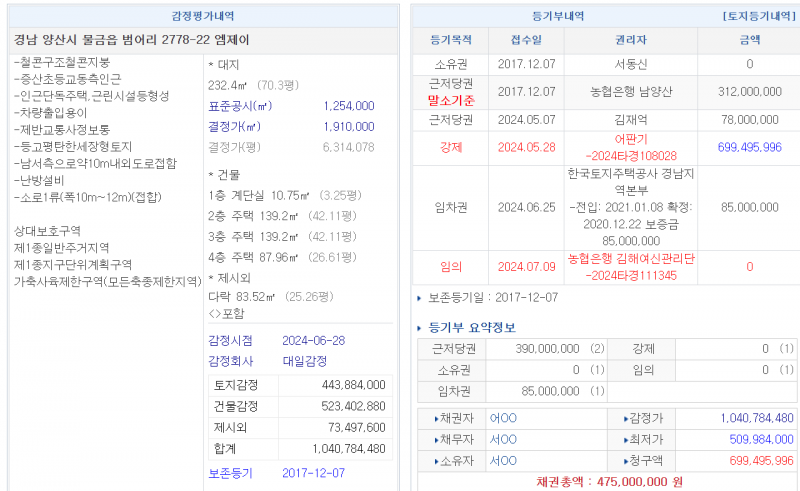Click the 말소기준 red label
This screenshot has width=800, height=491.
451,101
